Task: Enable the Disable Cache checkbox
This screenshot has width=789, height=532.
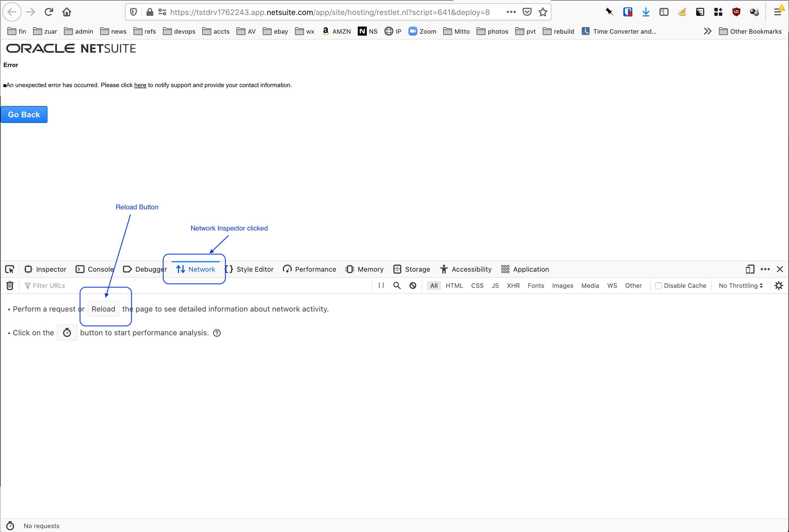Action: tap(658, 286)
